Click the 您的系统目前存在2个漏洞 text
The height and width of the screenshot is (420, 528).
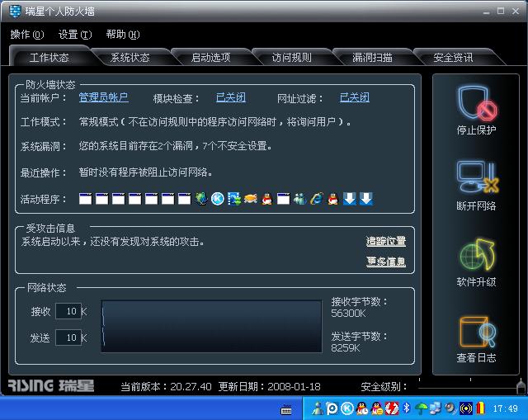176,146
